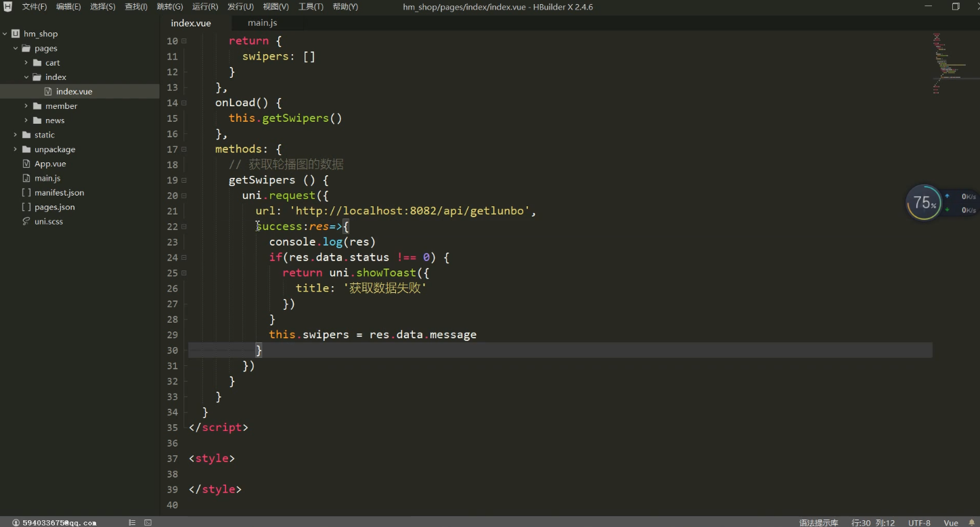Change the UTF-8 encoding in status bar
The height and width of the screenshot is (527, 980).
tap(919, 522)
